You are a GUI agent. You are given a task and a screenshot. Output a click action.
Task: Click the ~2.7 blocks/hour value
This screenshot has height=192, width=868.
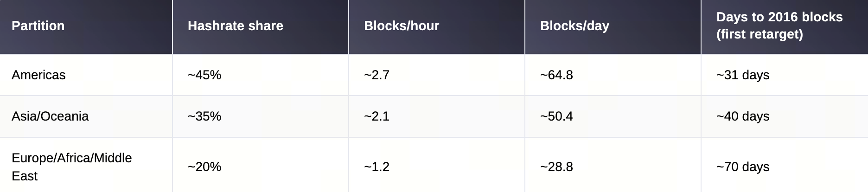[x=377, y=75]
